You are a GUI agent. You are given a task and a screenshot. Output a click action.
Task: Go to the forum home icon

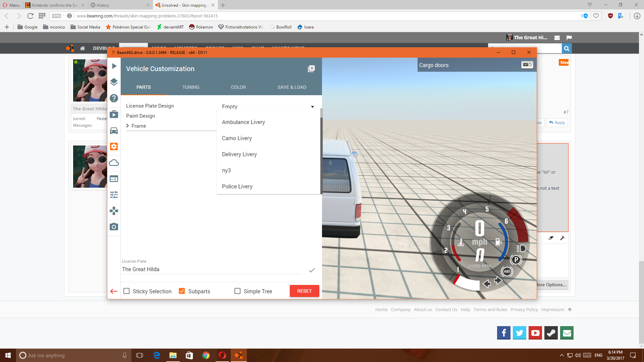pos(83,48)
